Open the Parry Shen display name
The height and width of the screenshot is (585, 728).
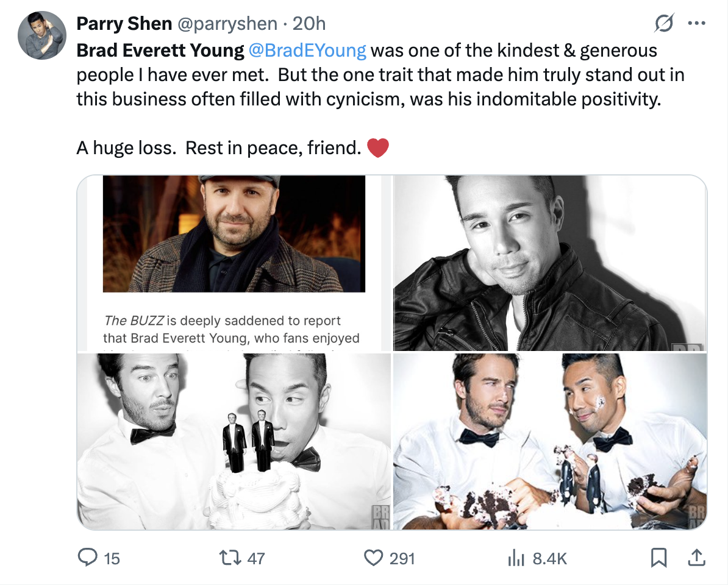point(123,24)
